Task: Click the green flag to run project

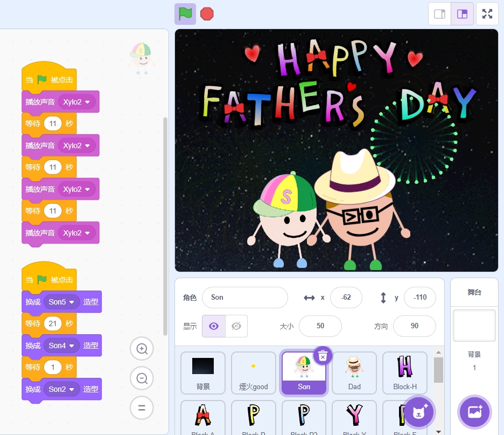Action: click(185, 14)
